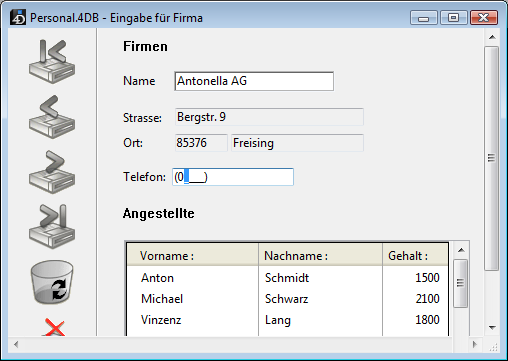Click the horizontal scrollbar right arrow

[475, 344]
